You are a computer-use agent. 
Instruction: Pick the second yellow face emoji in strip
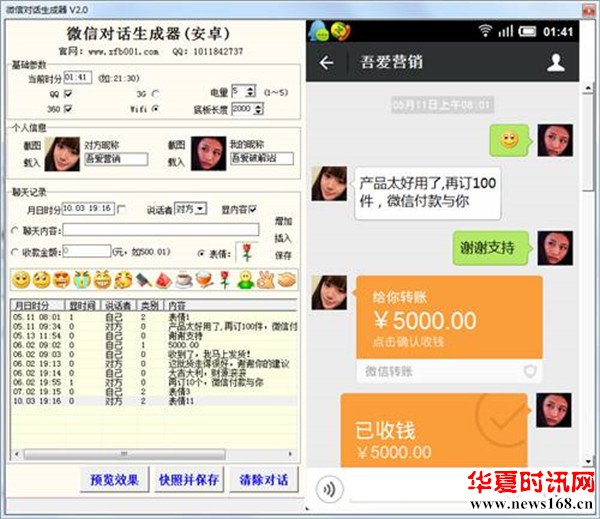41,280
